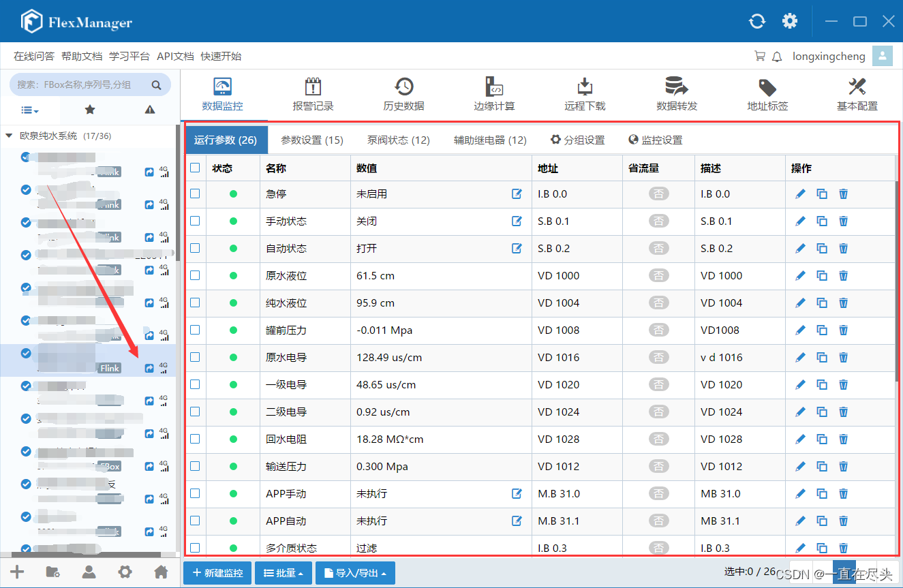
Task: Open the 地址标签 address tag section
Action: point(767,95)
